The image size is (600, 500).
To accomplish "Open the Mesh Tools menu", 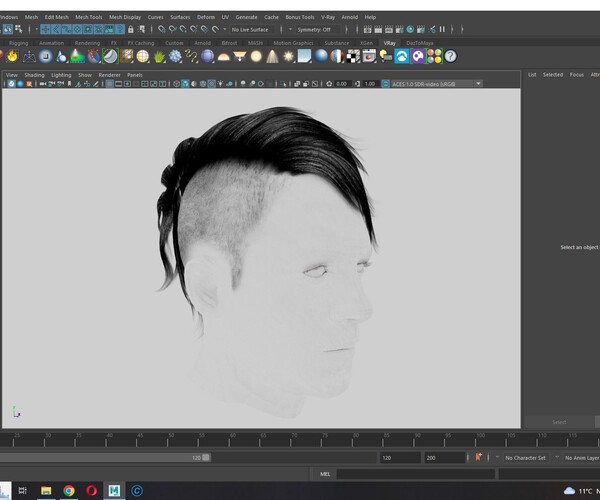I will point(89,17).
